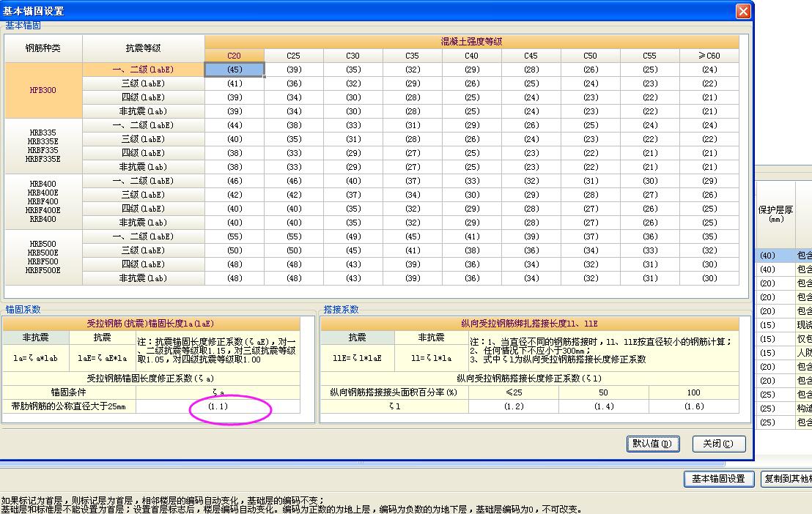
Task: Click the 复制到其他 button in background window
Action: (x=786, y=479)
